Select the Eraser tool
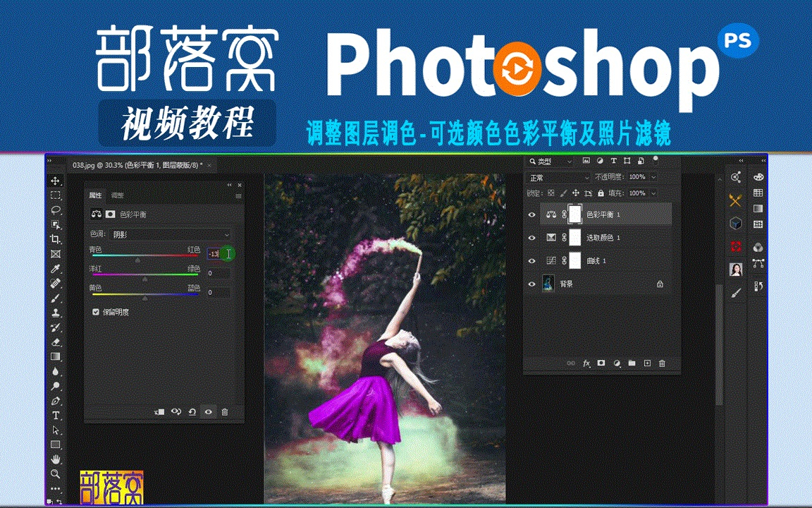The width and height of the screenshot is (812, 508). coord(56,342)
